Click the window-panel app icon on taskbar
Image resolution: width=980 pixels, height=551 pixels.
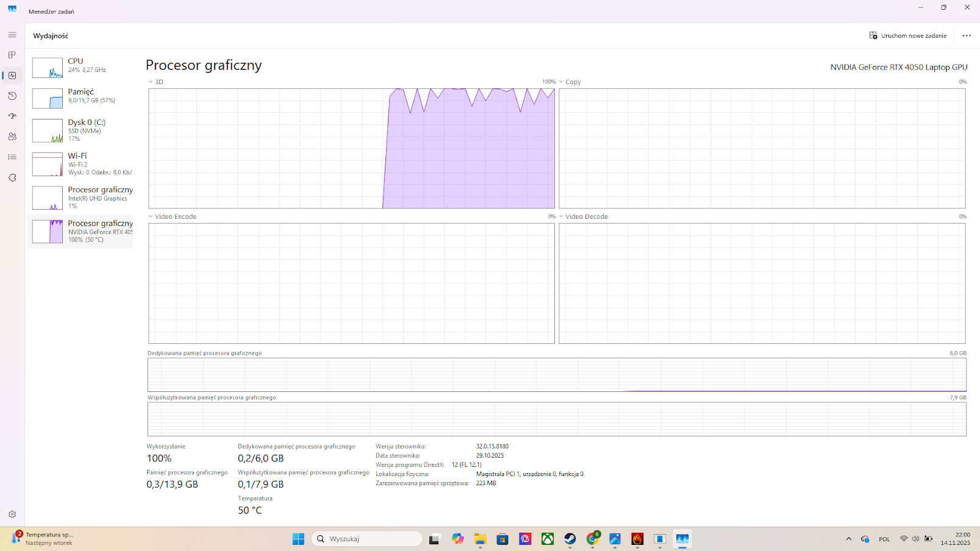(660, 539)
